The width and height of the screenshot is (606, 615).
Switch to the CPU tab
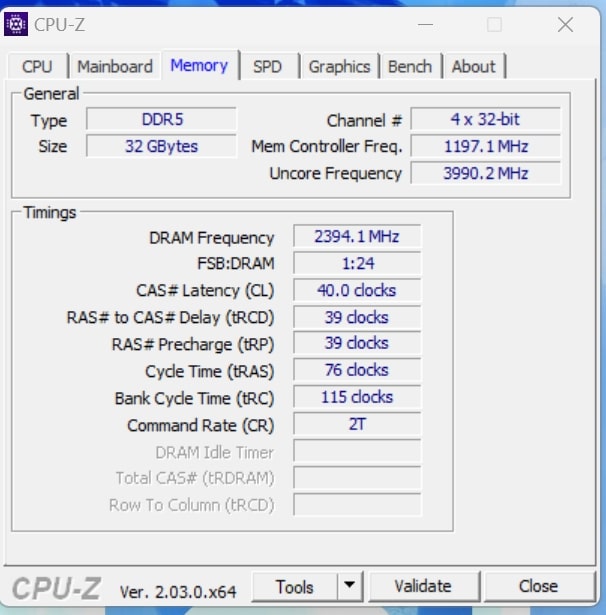(x=37, y=67)
